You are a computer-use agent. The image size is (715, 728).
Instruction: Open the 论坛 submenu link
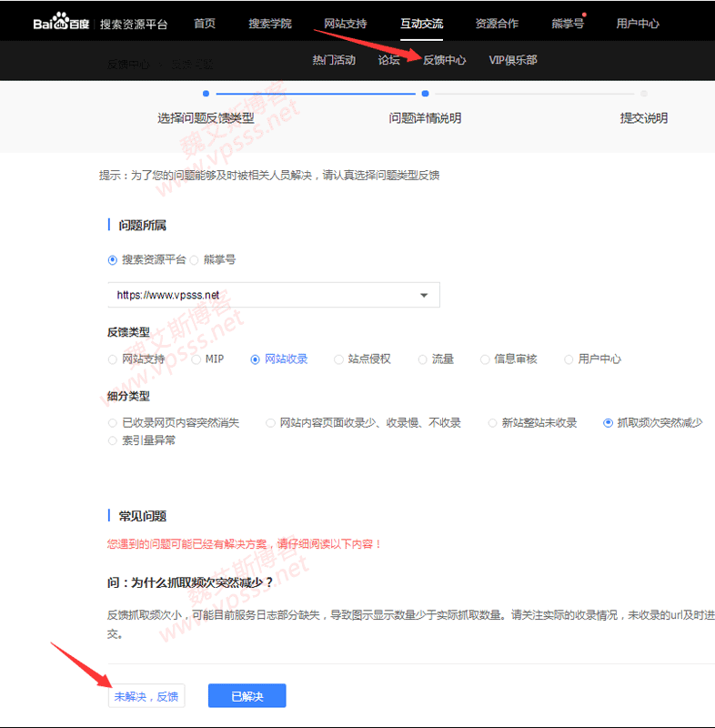[x=388, y=60]
